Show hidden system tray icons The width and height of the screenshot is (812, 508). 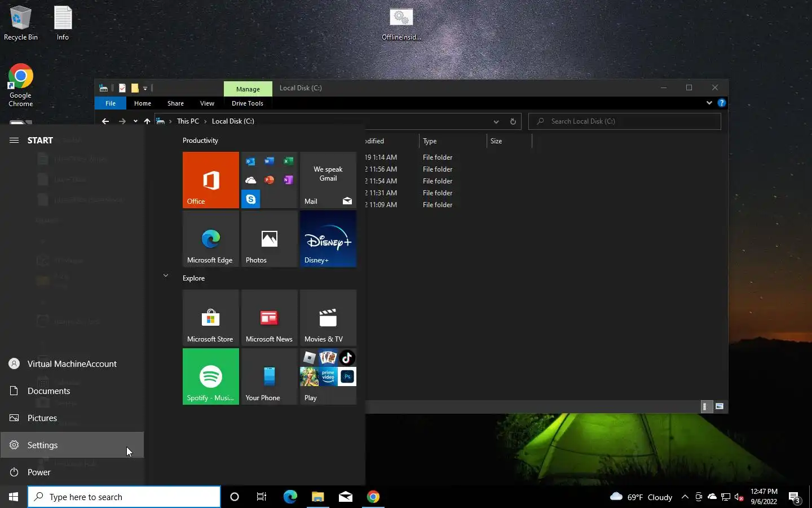pos(685,497)
